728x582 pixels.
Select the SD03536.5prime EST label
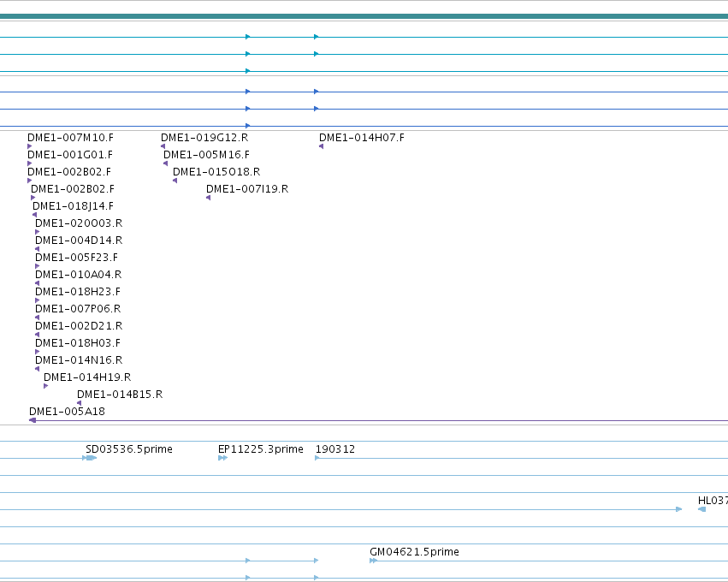[129, 449]
